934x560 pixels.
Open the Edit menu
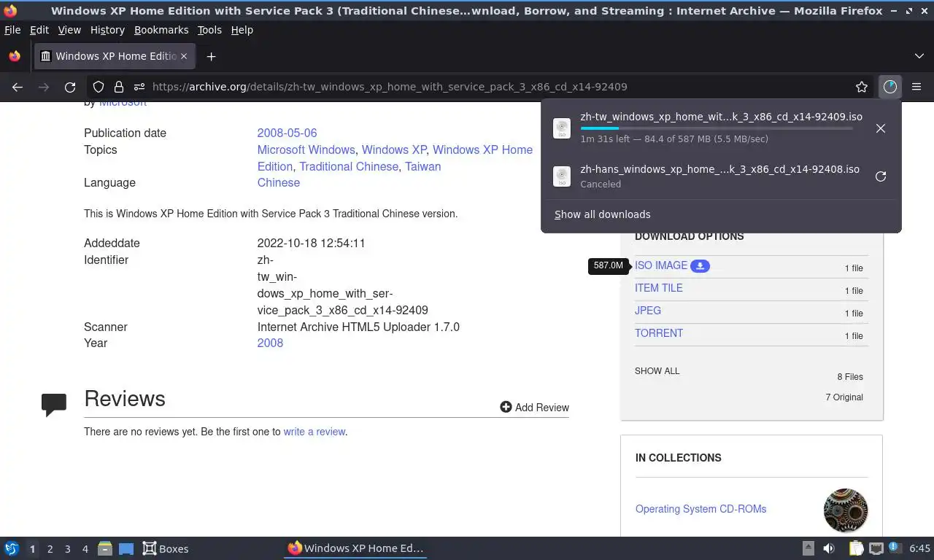pyautogui.click(x=39, y=30)
